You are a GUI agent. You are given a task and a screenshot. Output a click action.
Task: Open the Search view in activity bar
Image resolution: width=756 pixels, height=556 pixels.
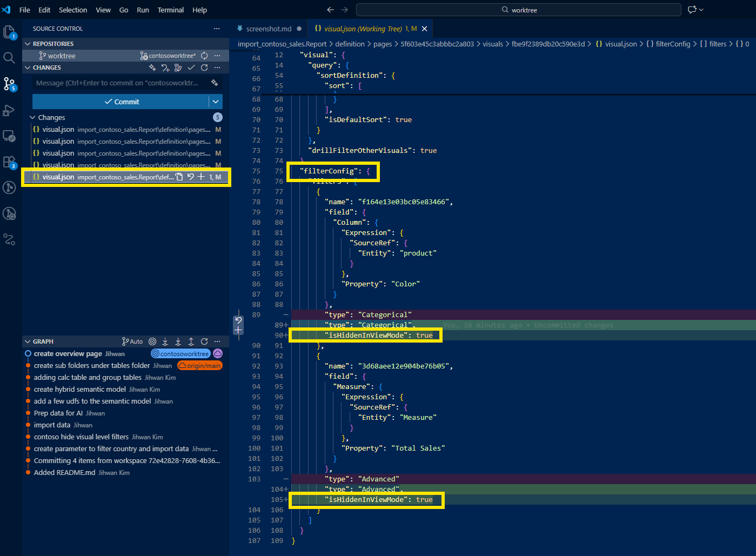pos(9,58)
